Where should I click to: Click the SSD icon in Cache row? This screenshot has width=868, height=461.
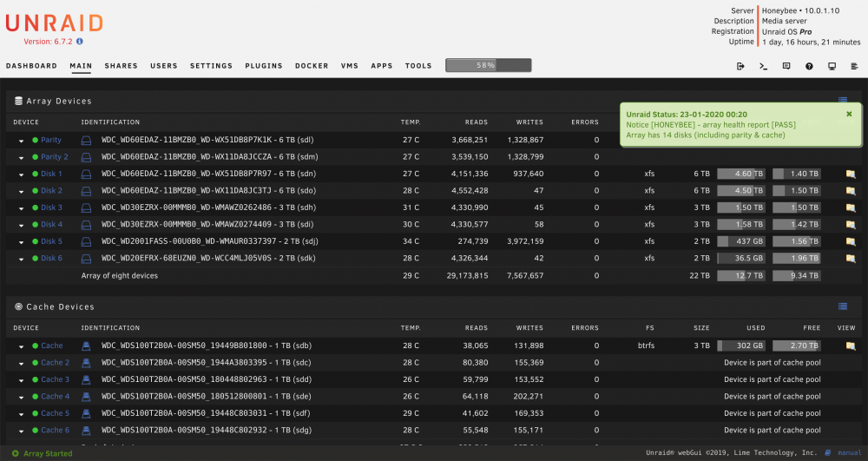tap(86, 346)
